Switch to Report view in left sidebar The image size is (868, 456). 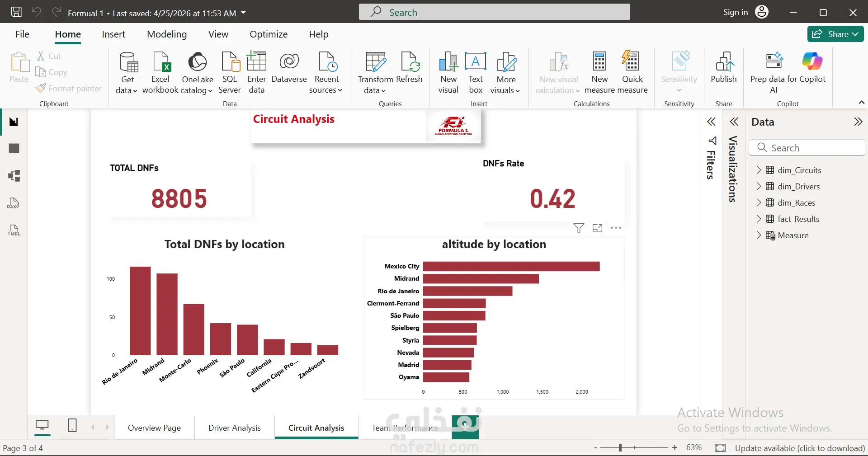pyautogui.click(x=14, y=122)
